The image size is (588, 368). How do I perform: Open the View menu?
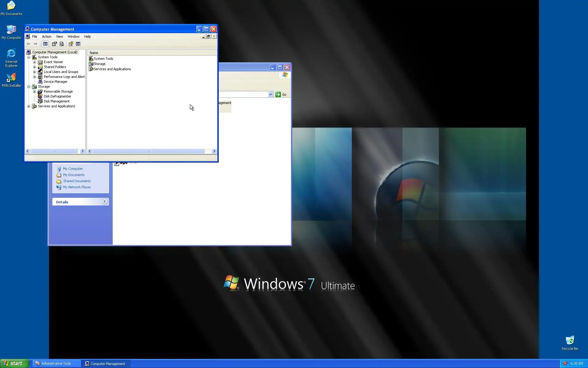[x=59, y=36]
